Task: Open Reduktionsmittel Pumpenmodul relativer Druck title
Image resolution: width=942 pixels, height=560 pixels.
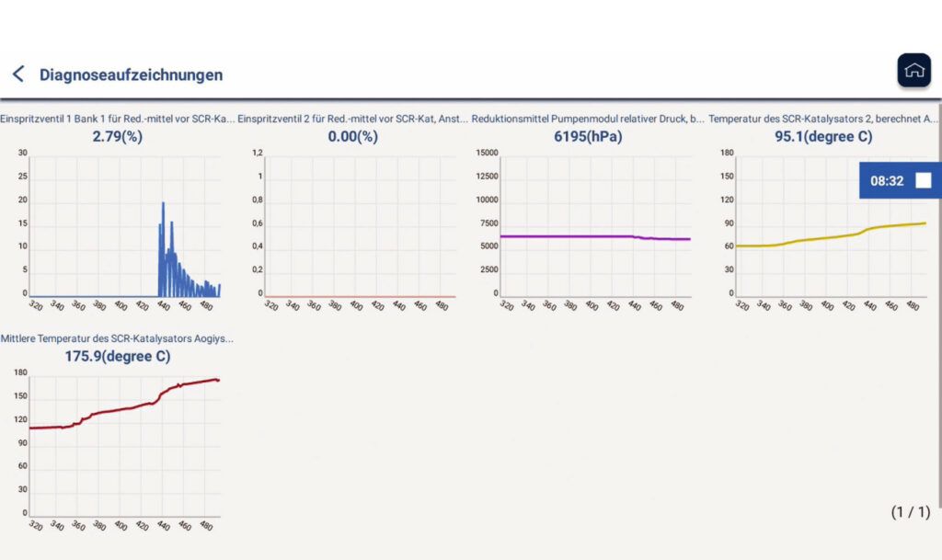Action: click(589, 119)
